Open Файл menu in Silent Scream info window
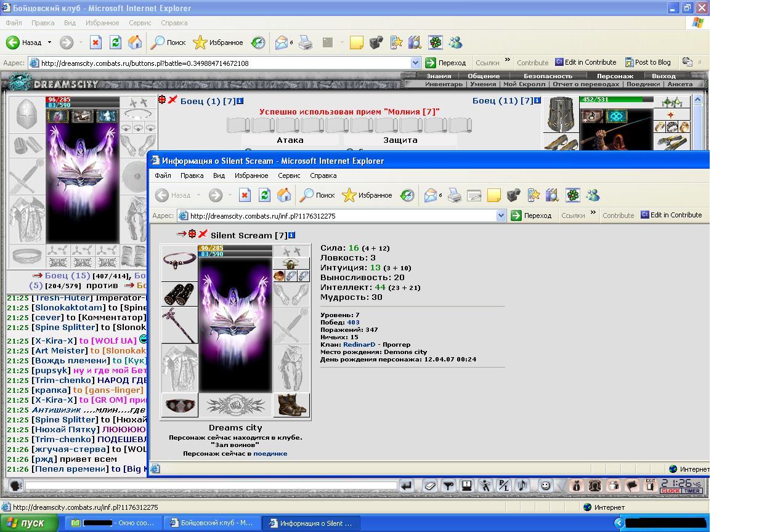775x532 pixels. click(x=163, y=175)
